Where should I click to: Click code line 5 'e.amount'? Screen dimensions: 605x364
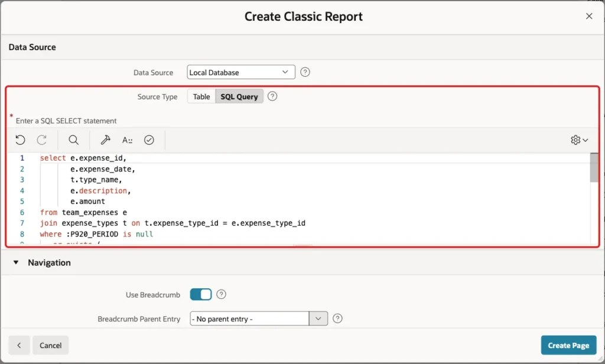tap(87, 201)
